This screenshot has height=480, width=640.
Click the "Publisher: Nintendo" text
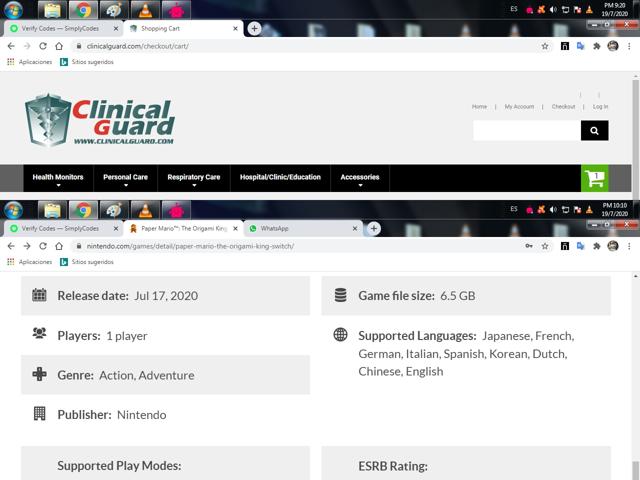click(x=112, y=415)
